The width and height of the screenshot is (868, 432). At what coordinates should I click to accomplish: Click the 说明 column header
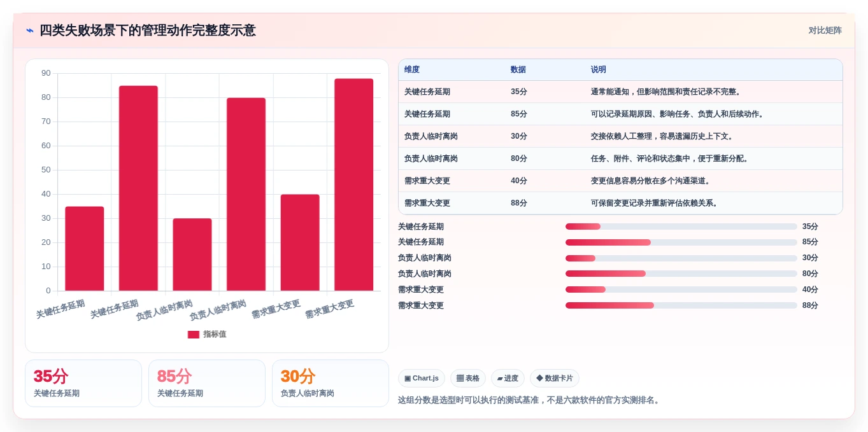(x=599, y=70)
